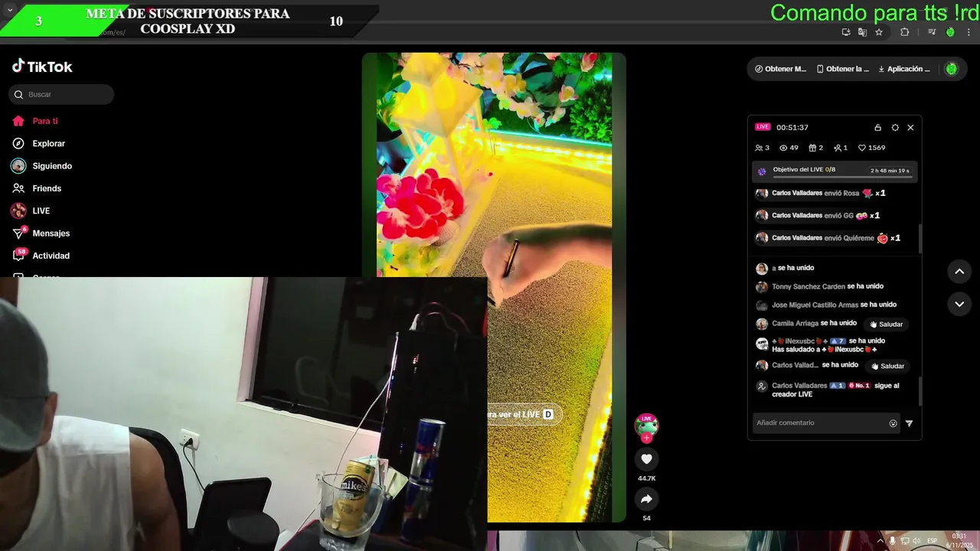Click the volume speaker icon in tray
The height and width of the screenshot is (551, 980).
tap(916, 541)
